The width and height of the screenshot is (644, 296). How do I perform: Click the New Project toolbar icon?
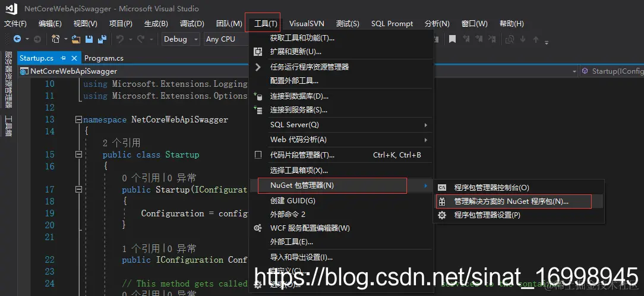click(56, 39)
